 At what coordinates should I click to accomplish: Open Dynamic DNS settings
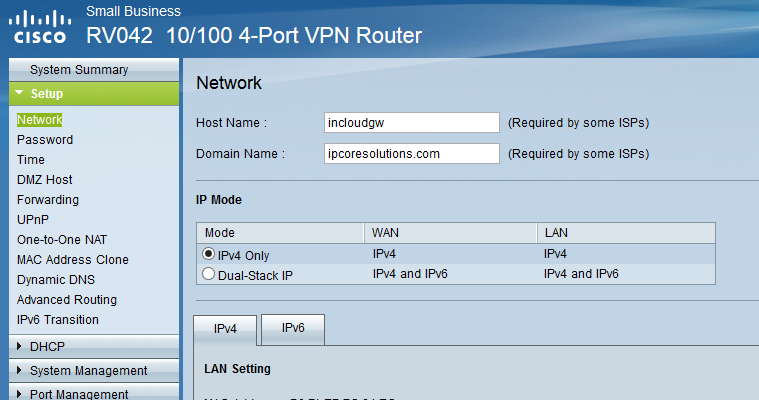pos(56,279)
